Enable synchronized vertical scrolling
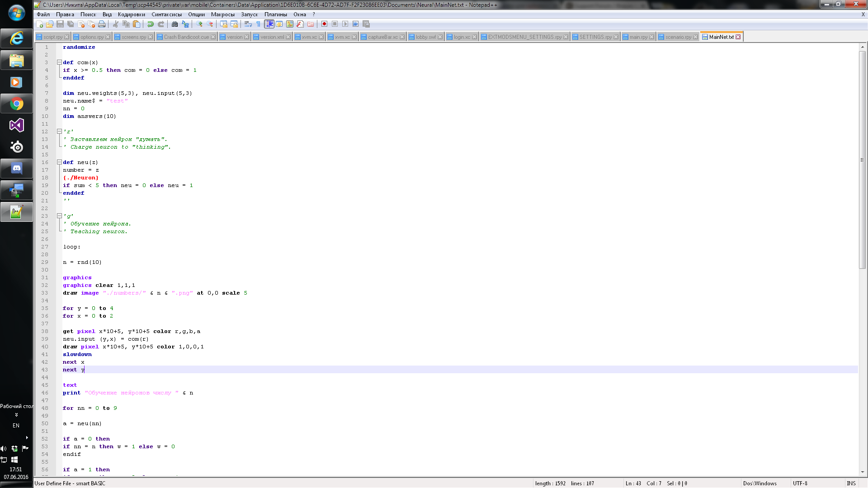This screenshot has height=488, width=868. pyautogui.click(x=224, y=24)
